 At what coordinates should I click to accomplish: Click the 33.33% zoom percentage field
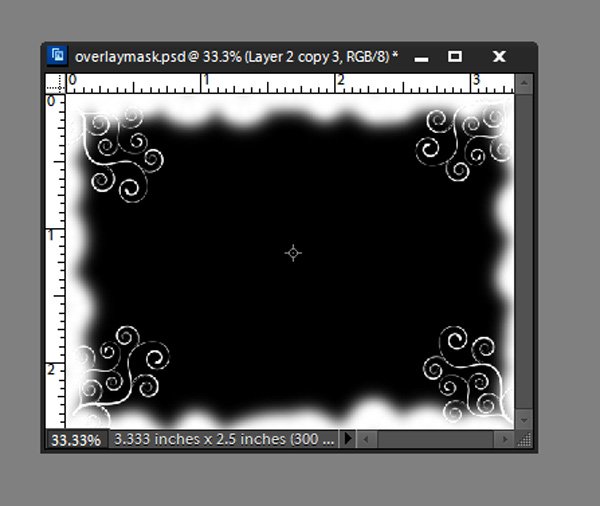[x=77, y=440]
